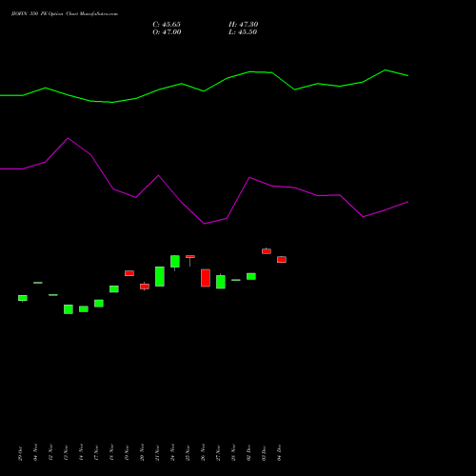This screenshot has width=476, height=476.
Task: Click the close value C: 45.65
Action: [x=167, y=25]
